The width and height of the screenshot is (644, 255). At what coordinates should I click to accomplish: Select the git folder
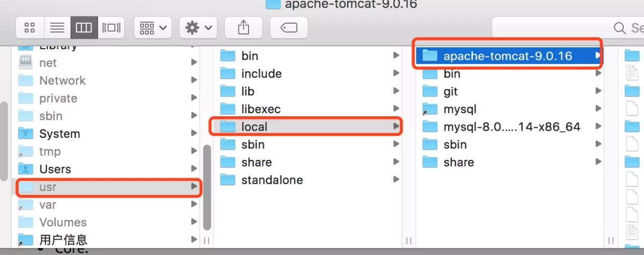(x=510, y=91)
